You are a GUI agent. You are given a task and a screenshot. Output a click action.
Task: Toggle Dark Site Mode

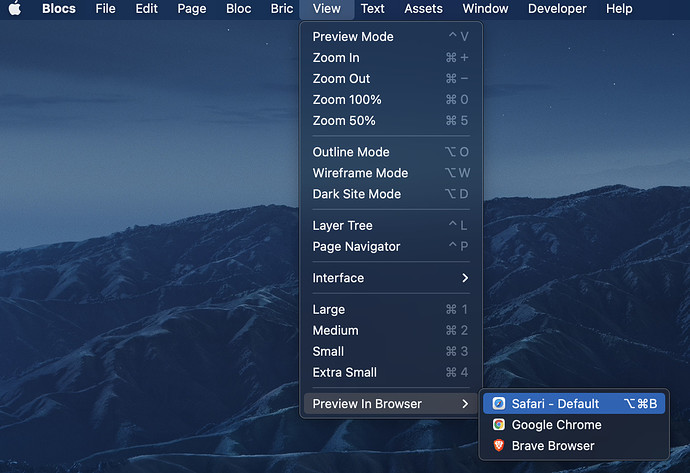391,194
